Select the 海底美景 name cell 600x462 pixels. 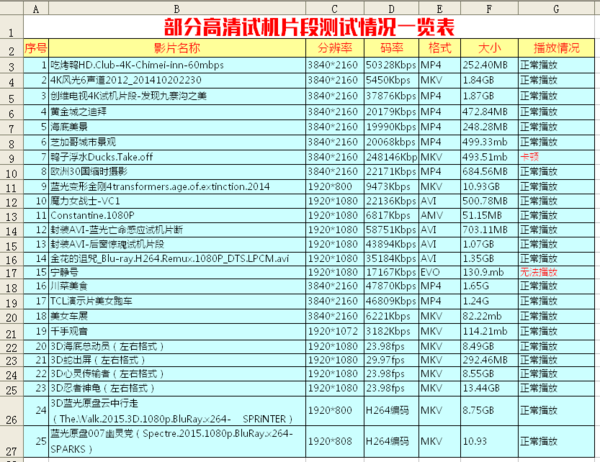click(x=177, y=127)
